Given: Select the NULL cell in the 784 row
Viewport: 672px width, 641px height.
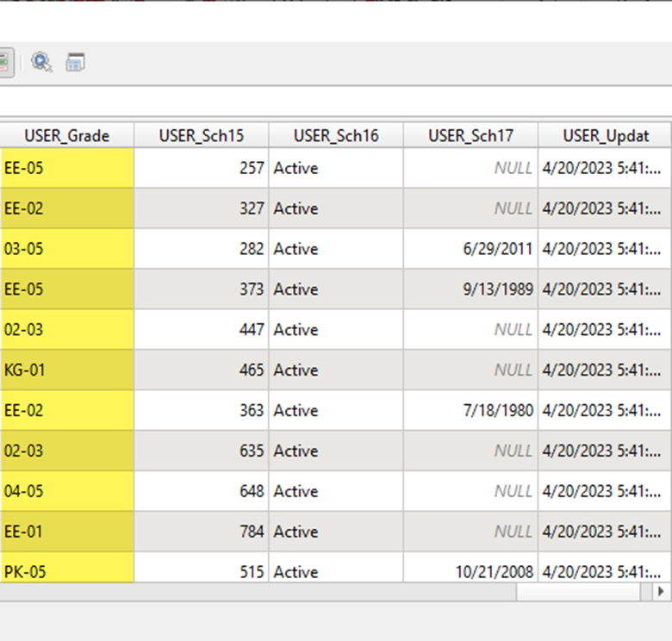Looking at the screenshot, I should (x=470, y=532).
